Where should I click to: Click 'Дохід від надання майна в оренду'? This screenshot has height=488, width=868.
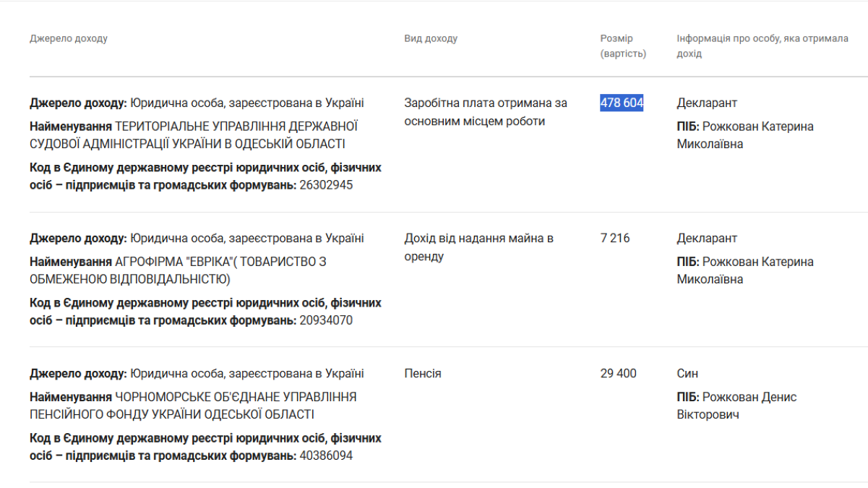tap(478, 247)
